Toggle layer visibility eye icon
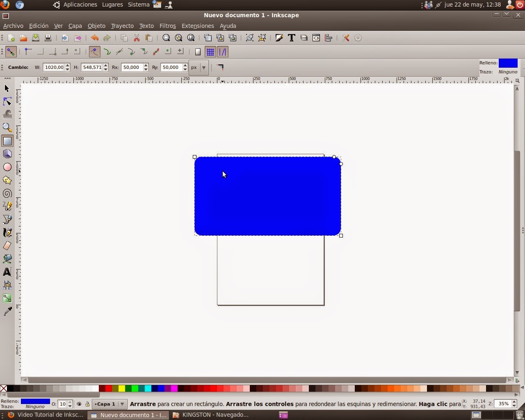This screenshot has height=420, width=525. (x=79, y=404)
